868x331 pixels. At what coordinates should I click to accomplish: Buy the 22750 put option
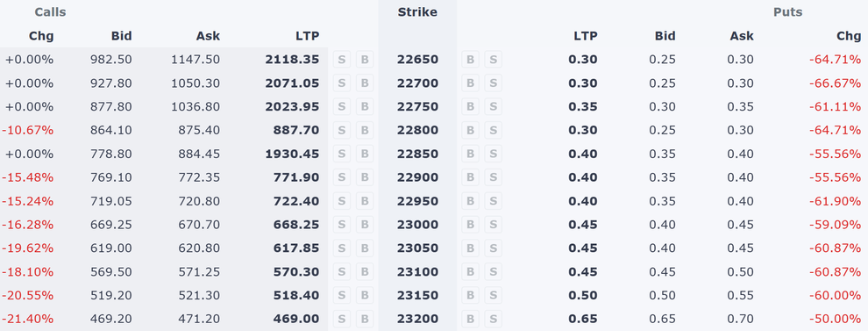tap(471, 106)
